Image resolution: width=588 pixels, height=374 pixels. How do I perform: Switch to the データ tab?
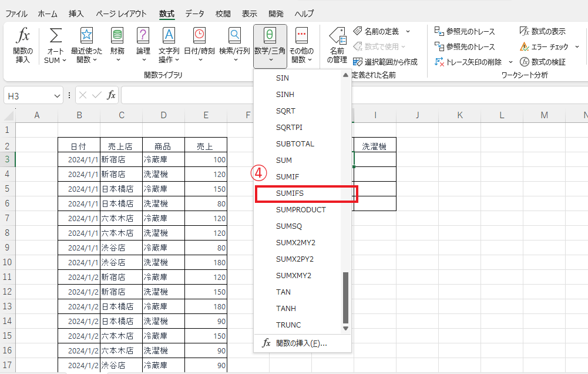(x=194, y=14)
